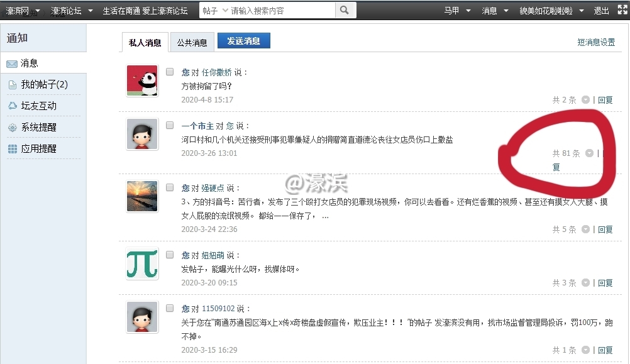Open 系统提醒 in the sidebar

[x=38, y=127]
